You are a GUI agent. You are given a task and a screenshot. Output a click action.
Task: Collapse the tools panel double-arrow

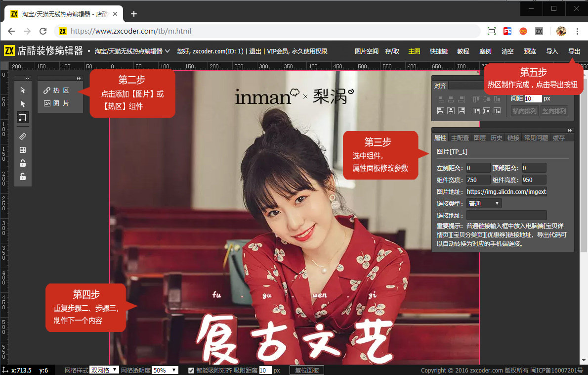click(27, 79)
